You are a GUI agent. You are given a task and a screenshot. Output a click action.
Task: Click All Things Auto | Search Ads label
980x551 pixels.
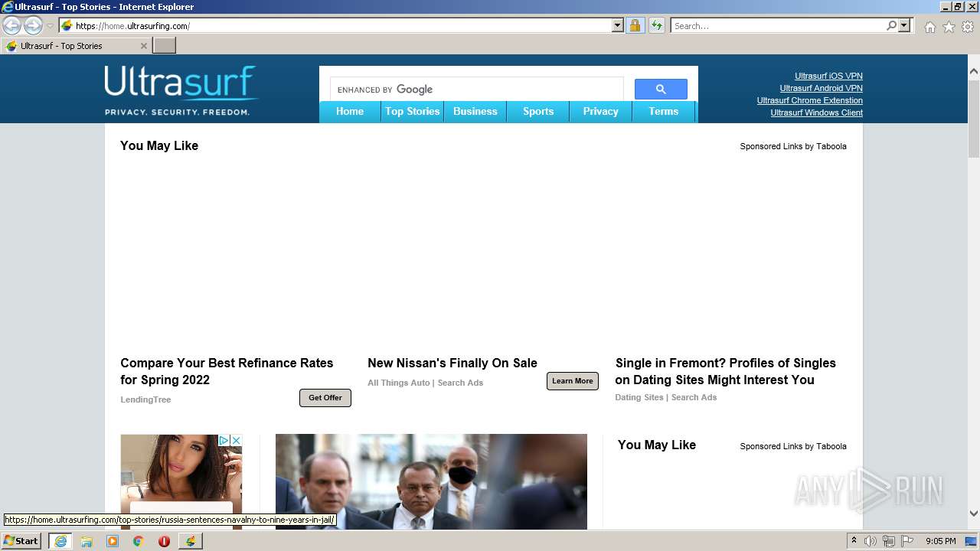click(x=425, y=383)
